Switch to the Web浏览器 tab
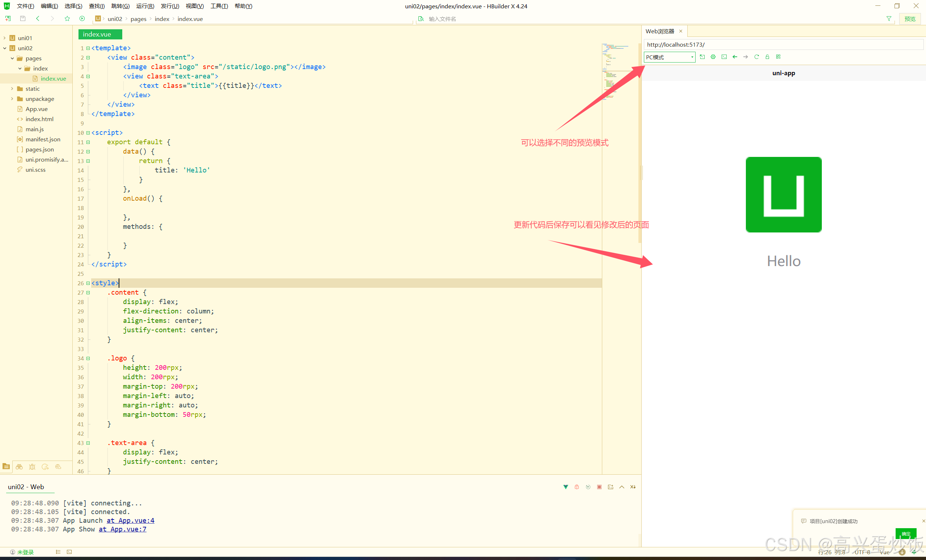Screen dimensions: 926x560 [659, 31]
